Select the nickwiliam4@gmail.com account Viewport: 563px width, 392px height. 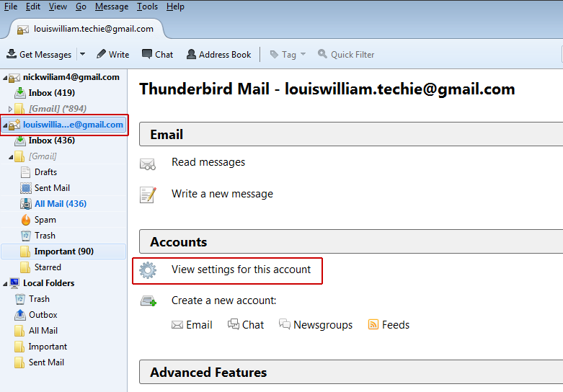pyautogui.click(x=71, y=77)
